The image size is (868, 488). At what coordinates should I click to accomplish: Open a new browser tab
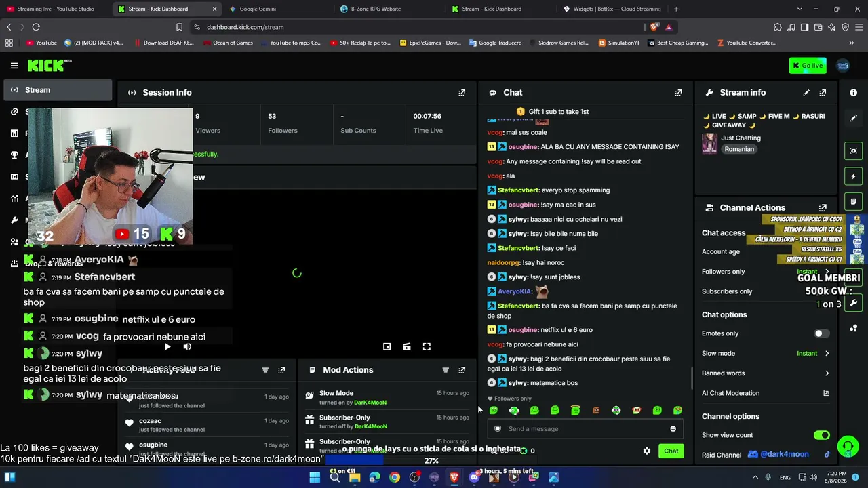(676, 9)
